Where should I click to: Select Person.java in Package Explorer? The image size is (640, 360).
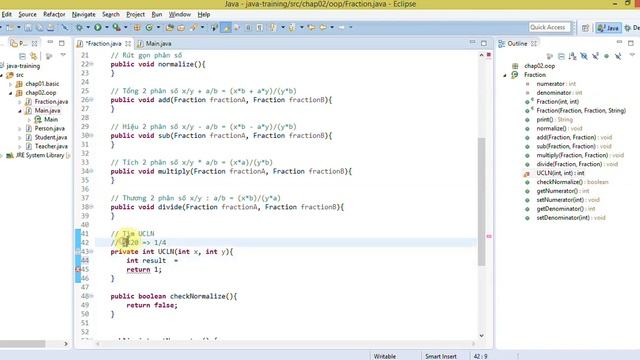[49, 129]
